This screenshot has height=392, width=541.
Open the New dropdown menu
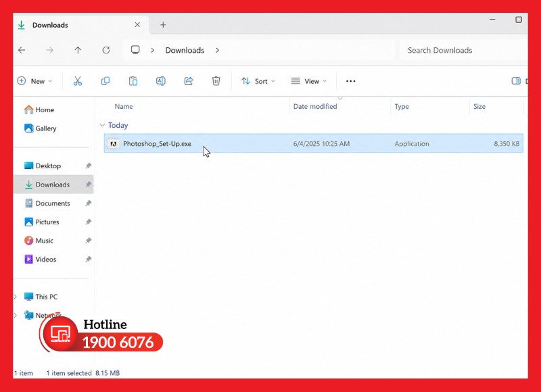point(34,81)
